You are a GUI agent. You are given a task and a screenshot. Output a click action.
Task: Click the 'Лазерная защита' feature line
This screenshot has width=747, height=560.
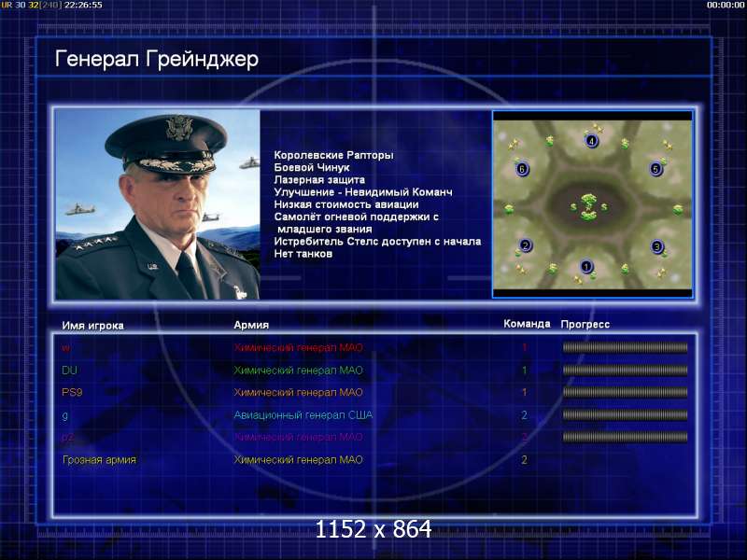click(x=319, y=180)
